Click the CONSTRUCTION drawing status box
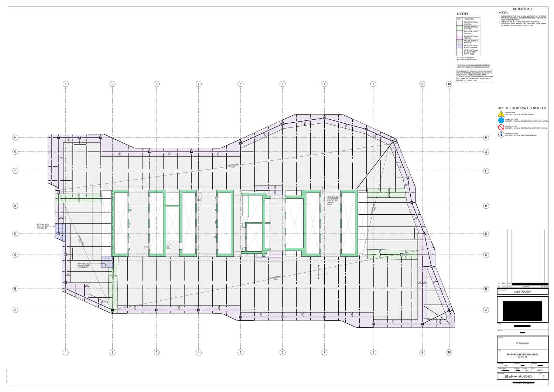This screenshot has height=392, width=554. pos(523,292)
